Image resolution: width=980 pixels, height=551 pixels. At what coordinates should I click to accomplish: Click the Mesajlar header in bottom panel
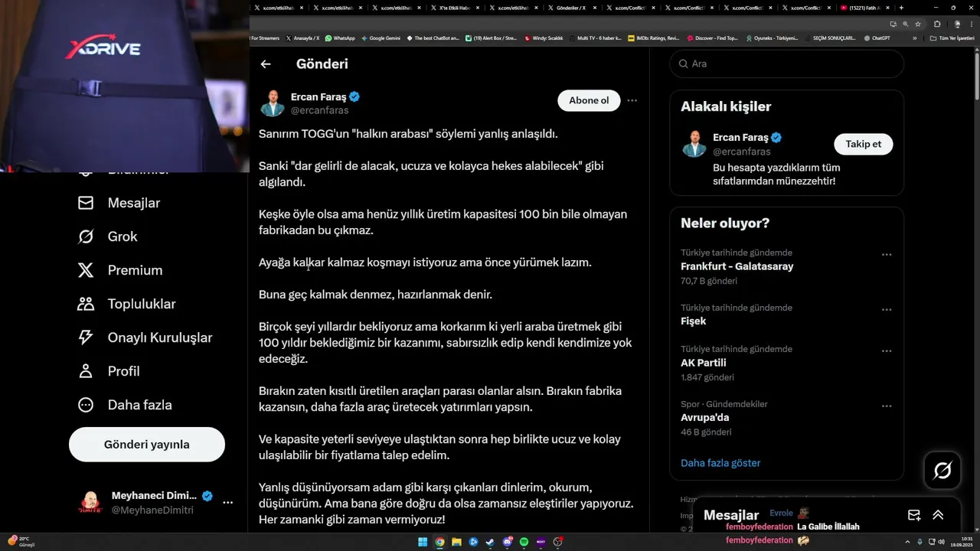pyautogui.click(x=731, y=515)
